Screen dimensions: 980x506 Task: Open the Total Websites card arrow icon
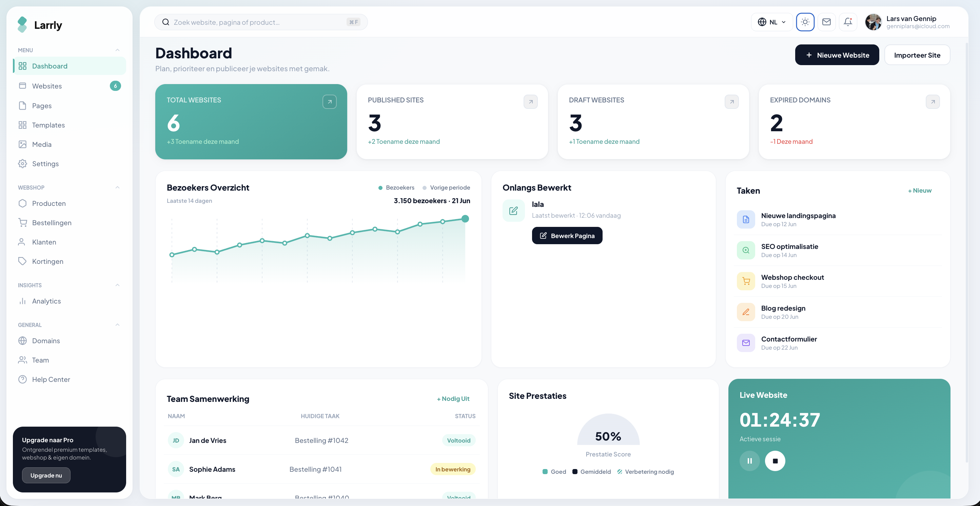[x=330, y=102]
